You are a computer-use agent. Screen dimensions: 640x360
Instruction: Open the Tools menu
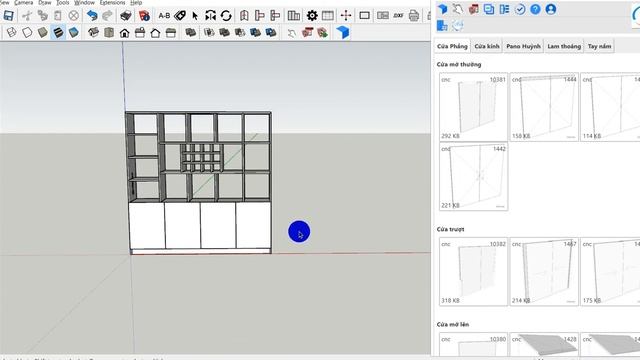62,2
